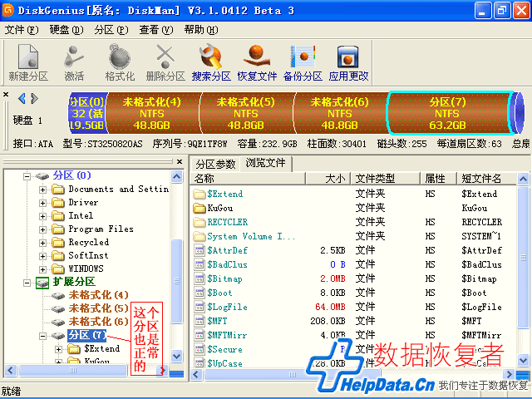Go to previous disk with left arrow

22,99
